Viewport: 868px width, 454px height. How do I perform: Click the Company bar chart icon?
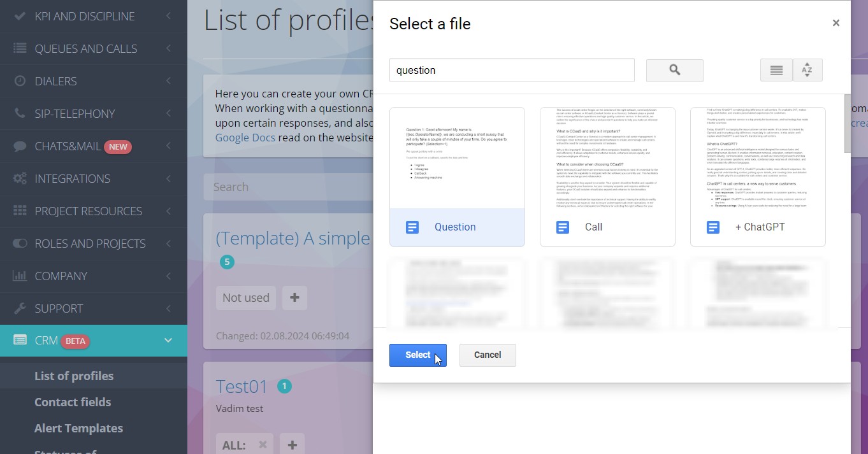[x=20, y=276]
